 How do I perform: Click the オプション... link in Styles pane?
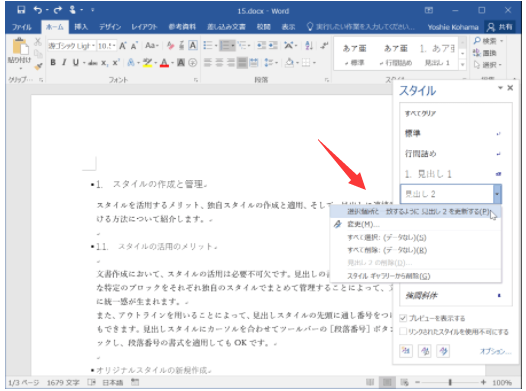coord(495,351)
